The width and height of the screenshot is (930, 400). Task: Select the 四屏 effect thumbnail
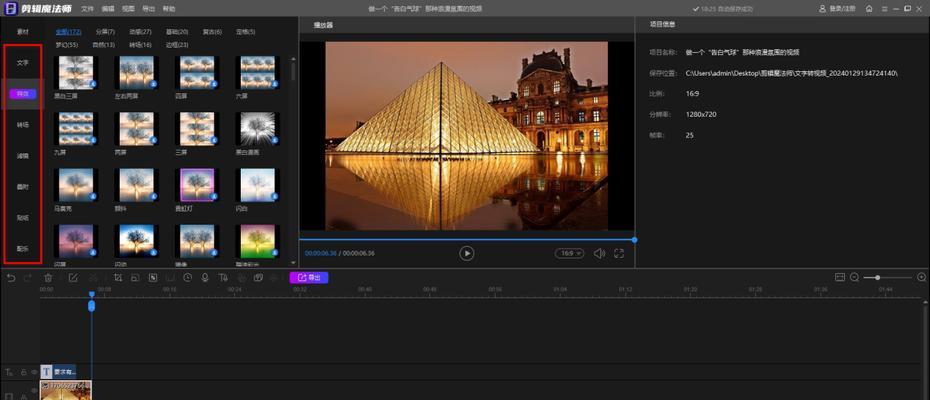pyautogui.click(x=197, y=72)
